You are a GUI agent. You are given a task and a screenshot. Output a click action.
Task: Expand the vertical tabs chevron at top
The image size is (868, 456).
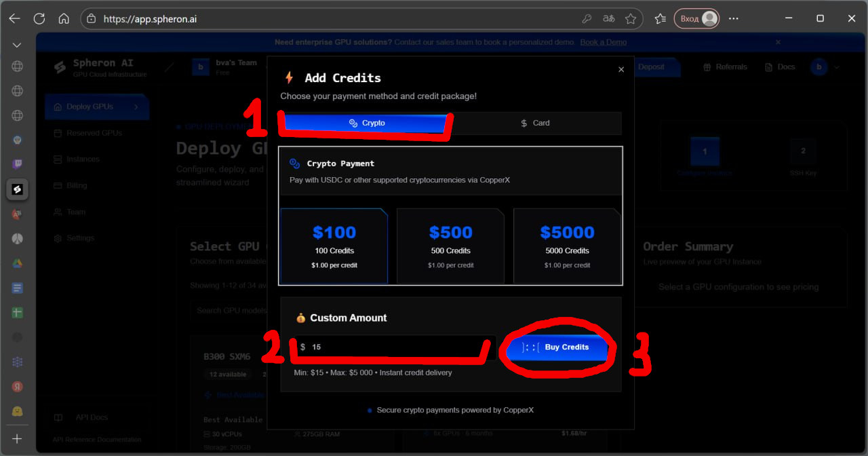point(17,45)
